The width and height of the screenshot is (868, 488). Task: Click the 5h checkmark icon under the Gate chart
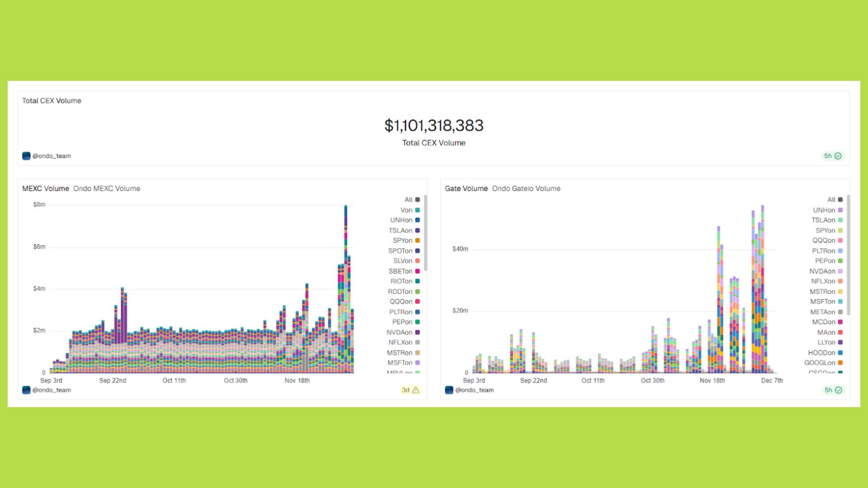tap(838, 390)
